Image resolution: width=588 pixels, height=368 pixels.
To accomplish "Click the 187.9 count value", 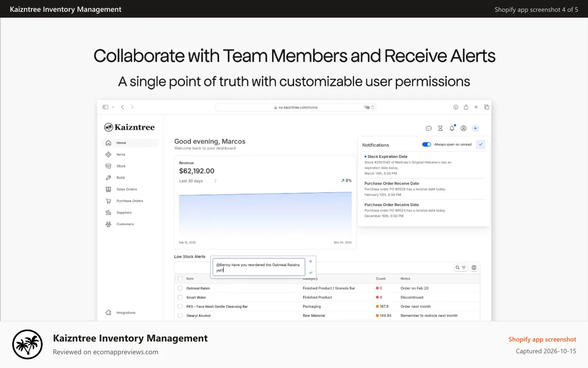I will (x=384, y=306).
